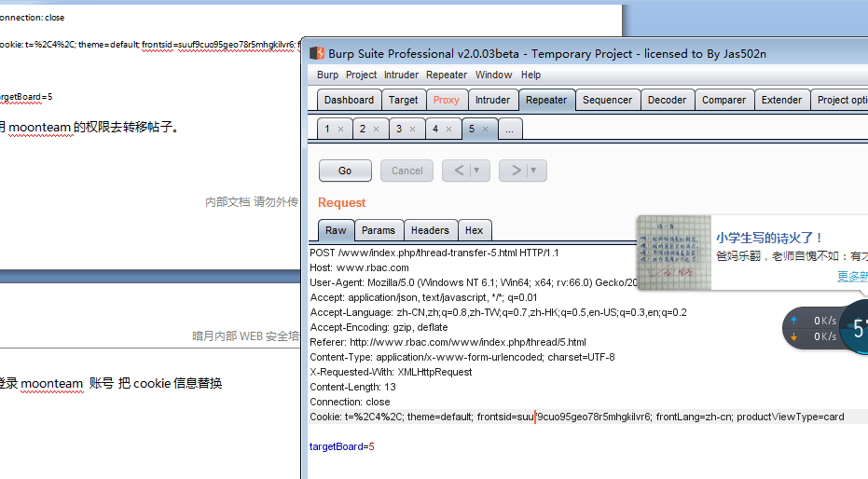Click the POST request line in editor

pyautogui.click(x=434, y=253)
